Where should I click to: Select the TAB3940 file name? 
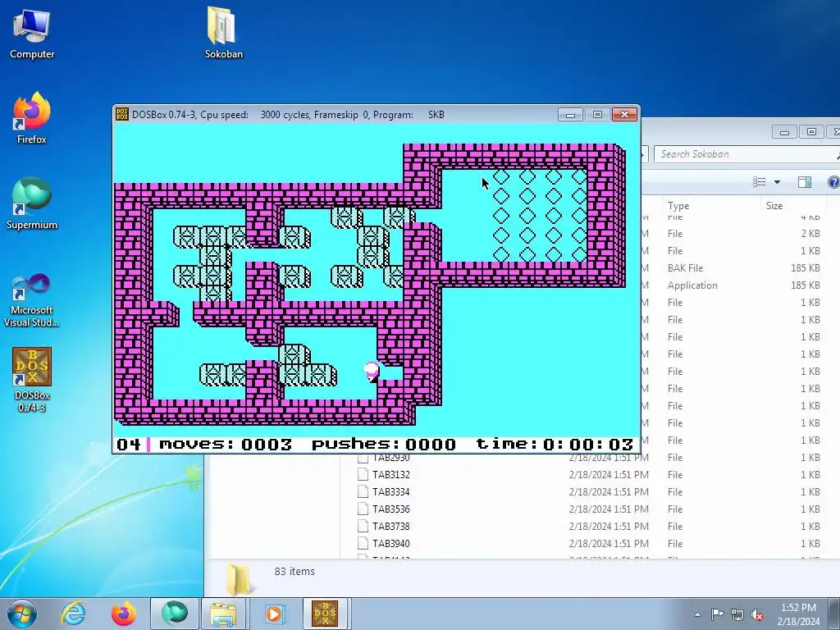391,543
